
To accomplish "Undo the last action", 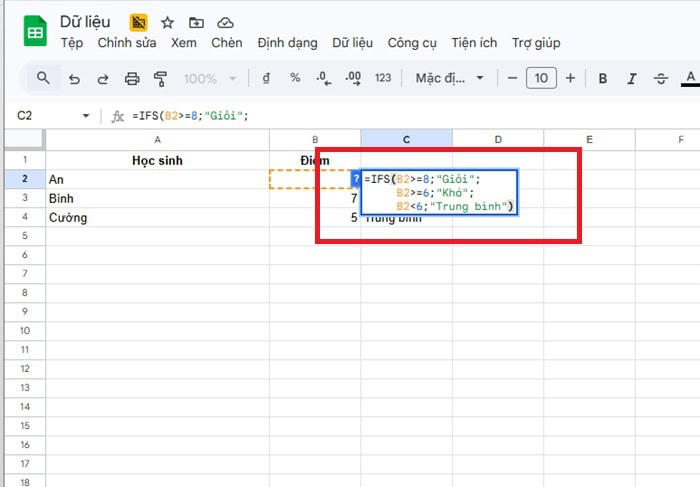I will pyautogui.click(x=74, y=78).
